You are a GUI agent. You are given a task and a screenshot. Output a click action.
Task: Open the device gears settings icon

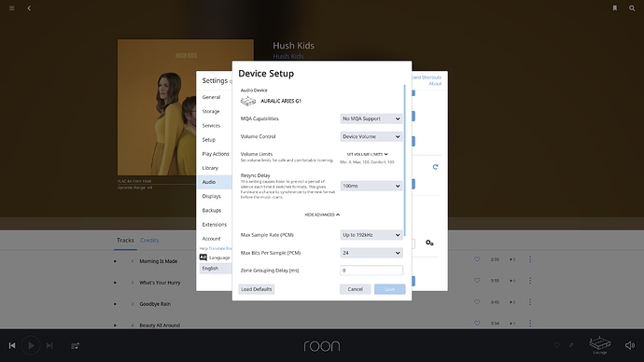click(x=429, y=243)
